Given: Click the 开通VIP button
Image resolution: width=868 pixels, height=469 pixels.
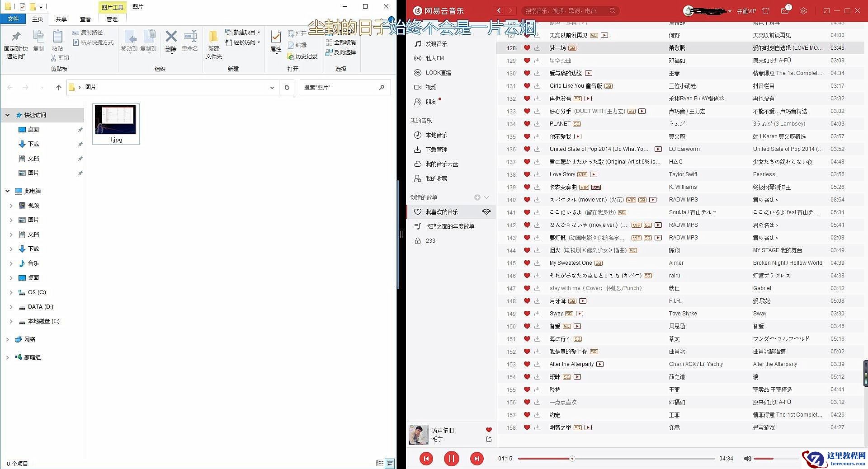Looking at the screenshot, I should (x=746, y=10).
